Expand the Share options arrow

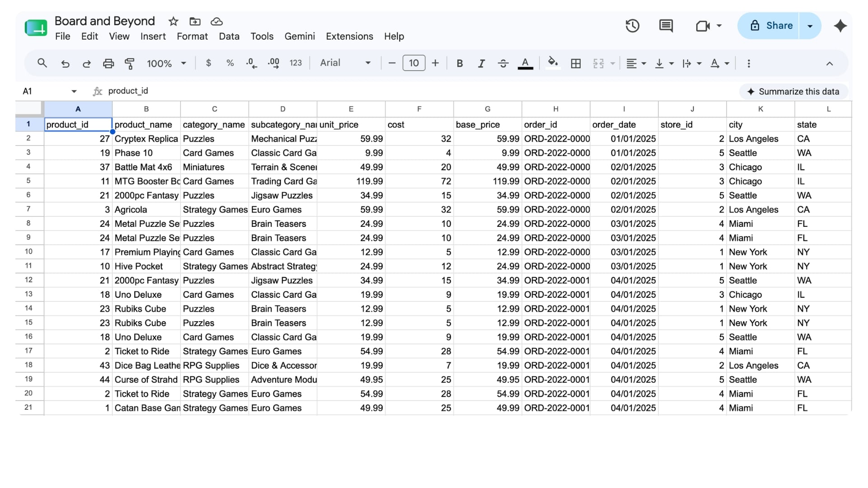810,26
